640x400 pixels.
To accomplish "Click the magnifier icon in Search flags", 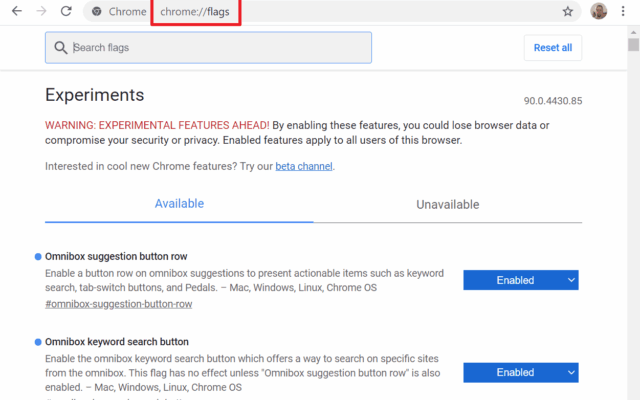I will pos(60,48).
